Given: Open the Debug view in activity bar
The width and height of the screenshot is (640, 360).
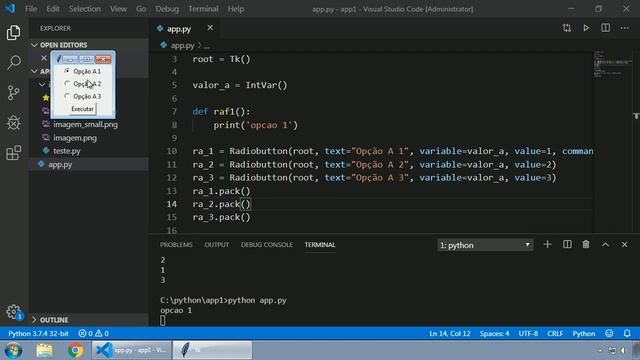Looking at the screenshot, I should 13,123.
